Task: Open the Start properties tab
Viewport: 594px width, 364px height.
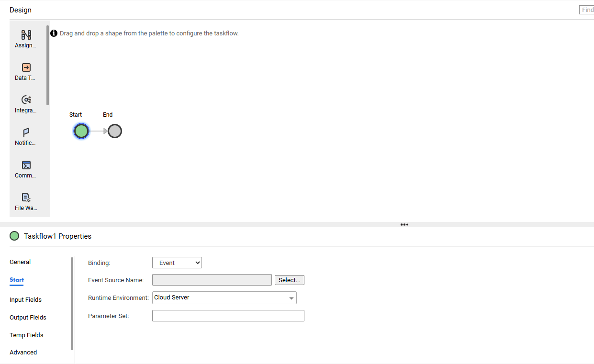Action: 17,280
